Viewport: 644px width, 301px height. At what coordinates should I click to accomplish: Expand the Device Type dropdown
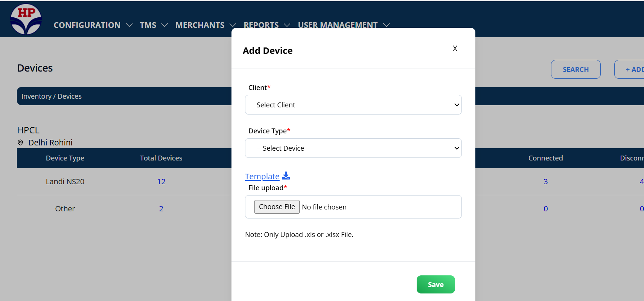353,148
